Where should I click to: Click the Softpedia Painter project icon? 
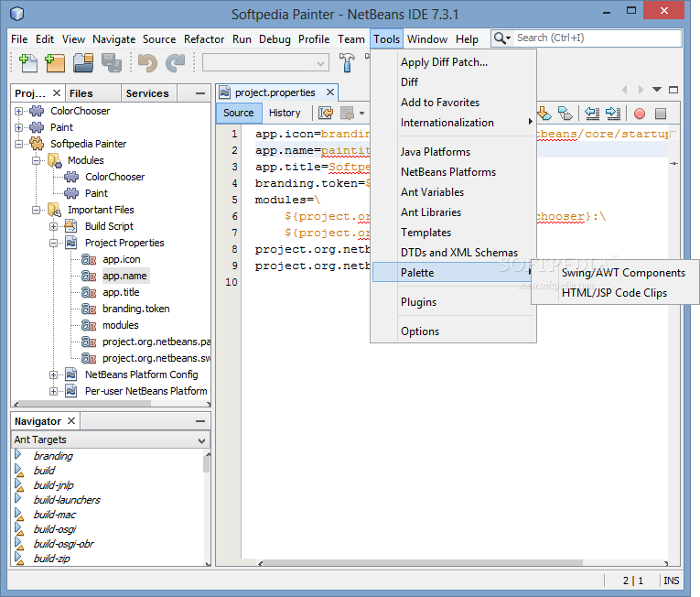coord(37,144)
